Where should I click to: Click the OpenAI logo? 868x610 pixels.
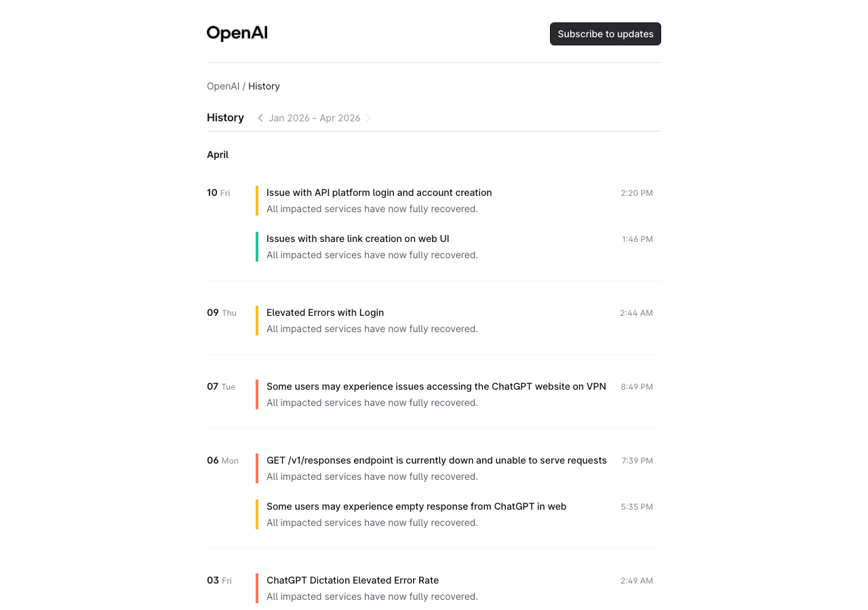click(237, 32)
